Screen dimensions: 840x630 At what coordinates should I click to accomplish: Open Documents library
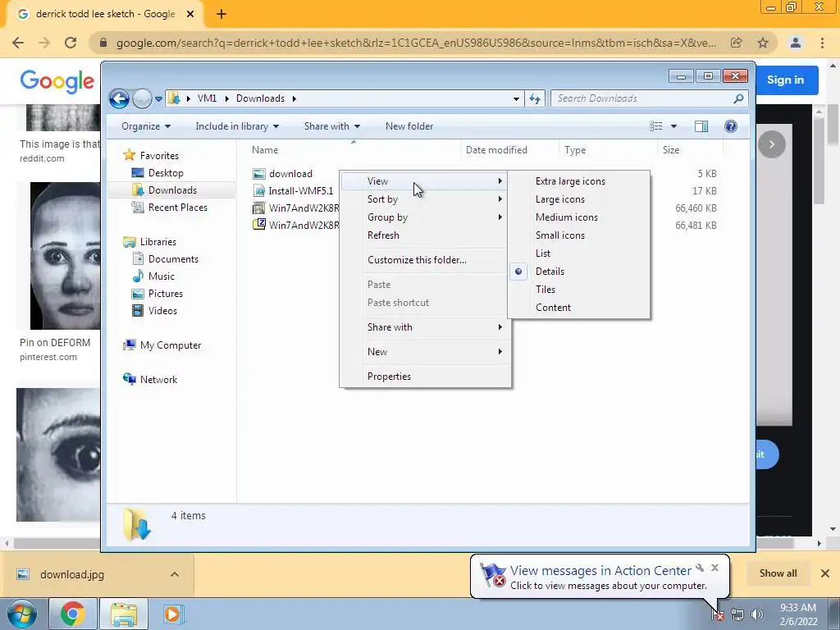click(x=173, y=259)
